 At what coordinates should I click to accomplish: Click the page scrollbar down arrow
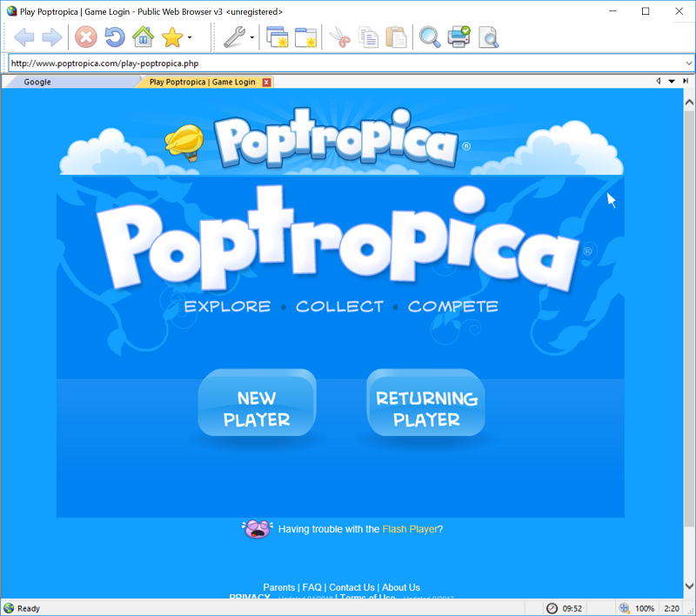click(689, 586)
